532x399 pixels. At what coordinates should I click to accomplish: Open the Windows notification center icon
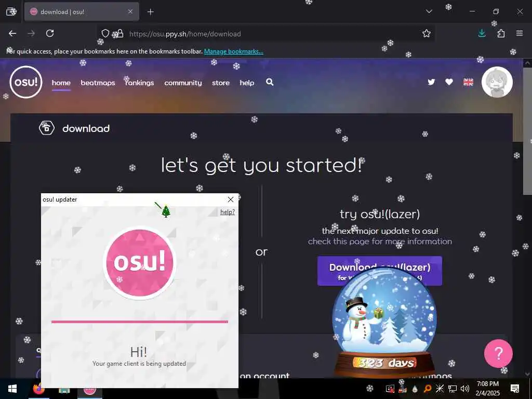515,389
